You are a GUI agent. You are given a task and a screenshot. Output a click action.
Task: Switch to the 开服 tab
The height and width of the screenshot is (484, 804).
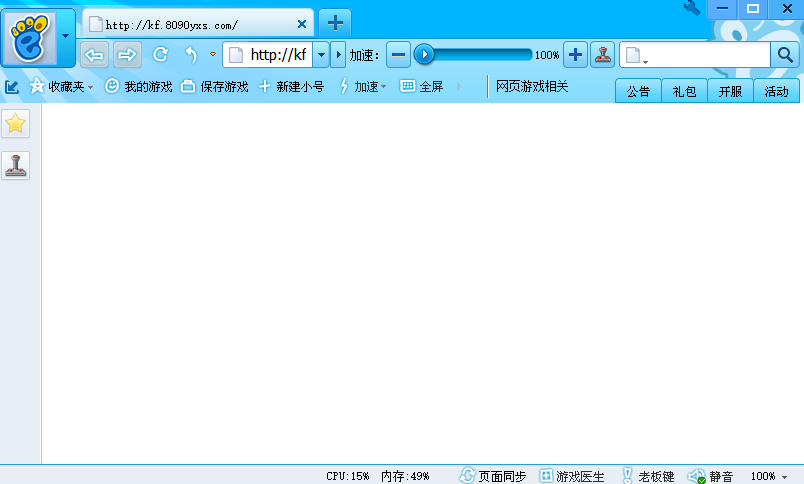click(x=730, y=91)
